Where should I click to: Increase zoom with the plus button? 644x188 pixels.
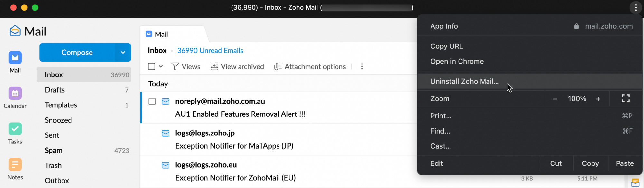coord(598,99)
